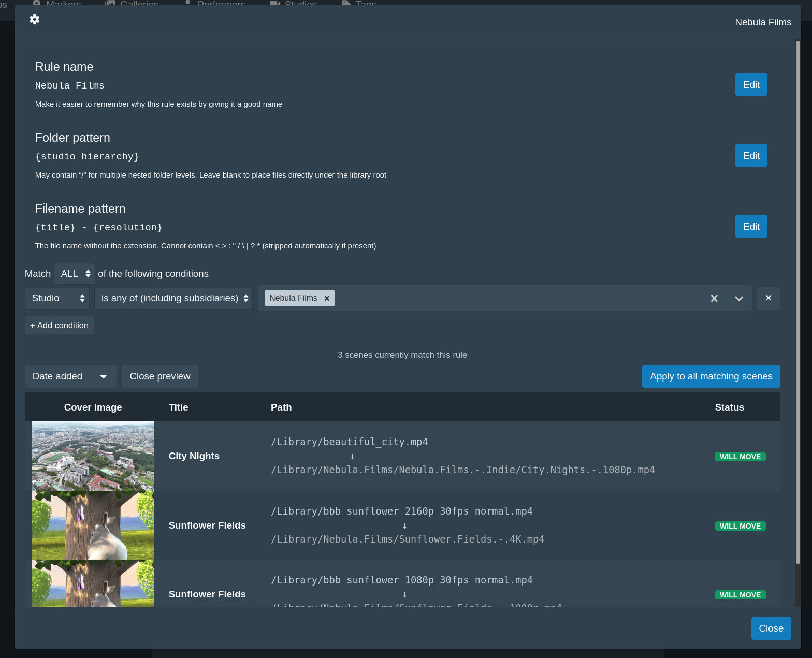Click the Add condition button
This screenshot has height=658, width=812.
pos(59,325)
